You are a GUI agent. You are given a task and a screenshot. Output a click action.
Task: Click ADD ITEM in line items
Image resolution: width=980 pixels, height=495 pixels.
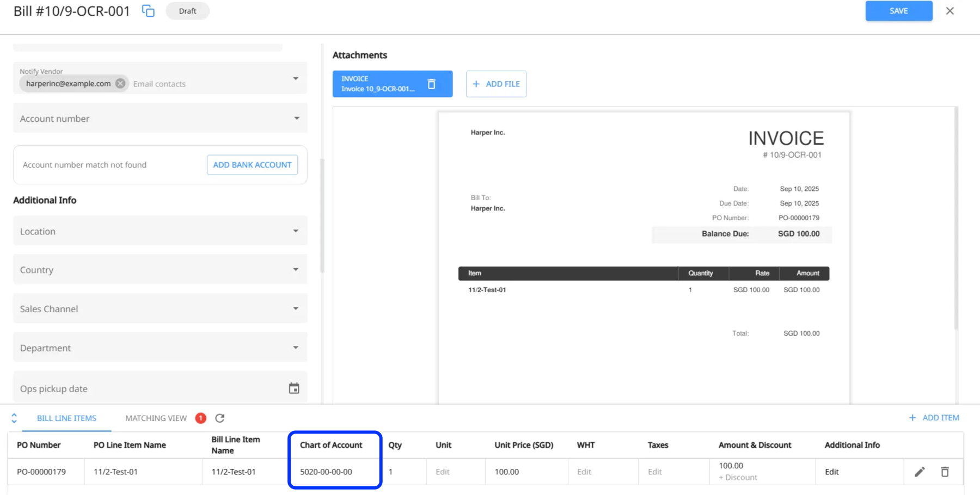pos(934,417)
